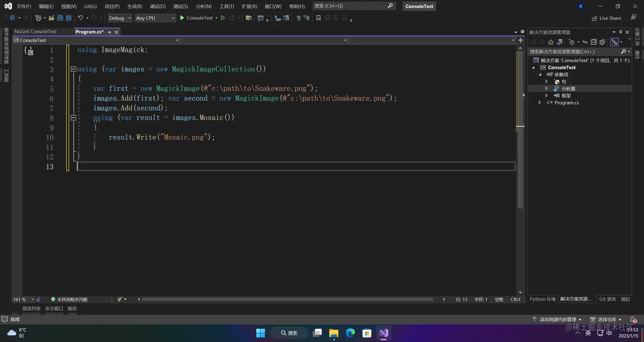
Task: Expand the 包 packages node
Action: (546, 81)
